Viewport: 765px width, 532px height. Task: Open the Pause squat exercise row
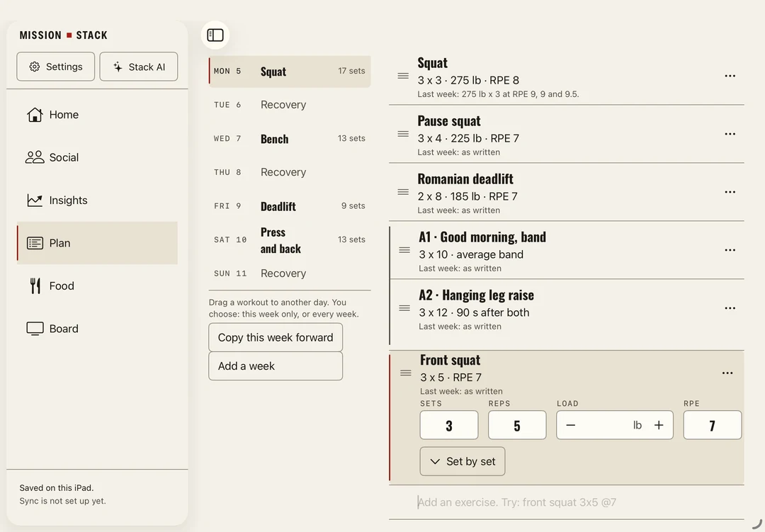click(x=567, y=135)
